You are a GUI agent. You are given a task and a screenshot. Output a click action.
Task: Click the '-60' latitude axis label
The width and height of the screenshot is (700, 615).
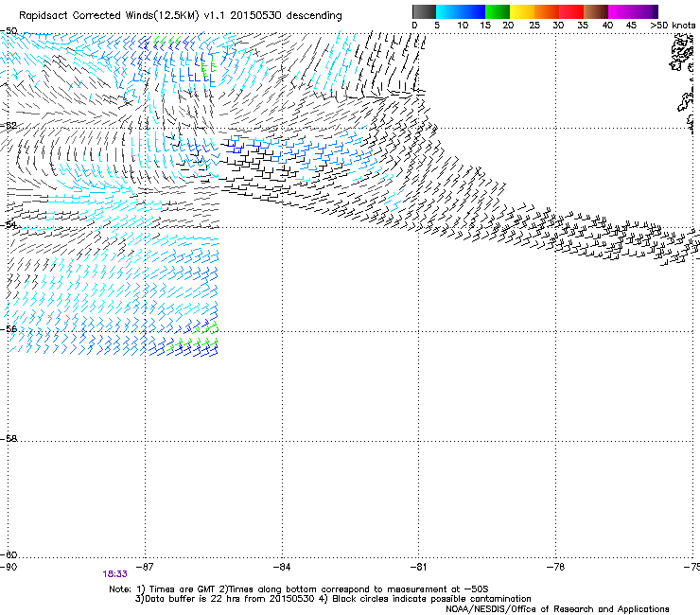pos(9,555)
